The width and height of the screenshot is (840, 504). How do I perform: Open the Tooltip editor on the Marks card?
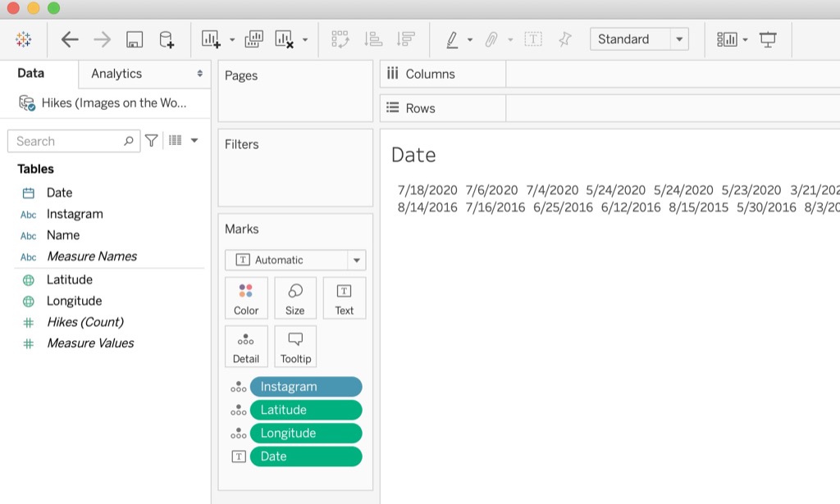(295, 345)
